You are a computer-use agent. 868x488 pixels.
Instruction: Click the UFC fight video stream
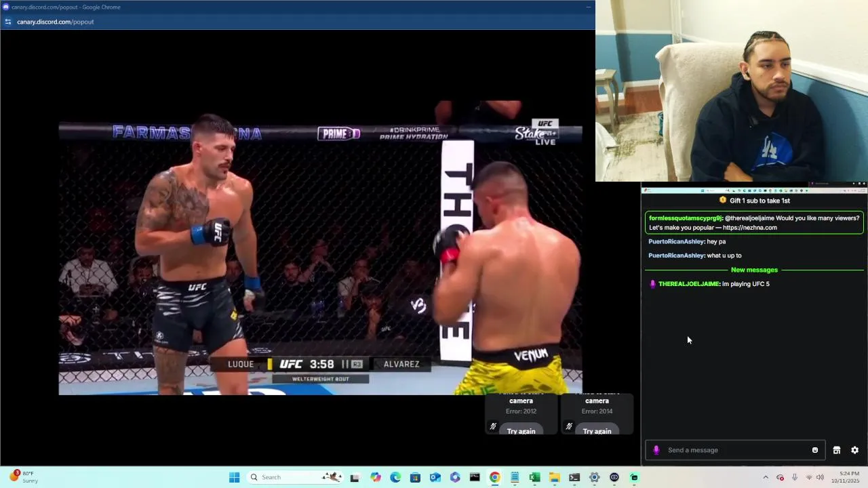[x=320, y=248]
